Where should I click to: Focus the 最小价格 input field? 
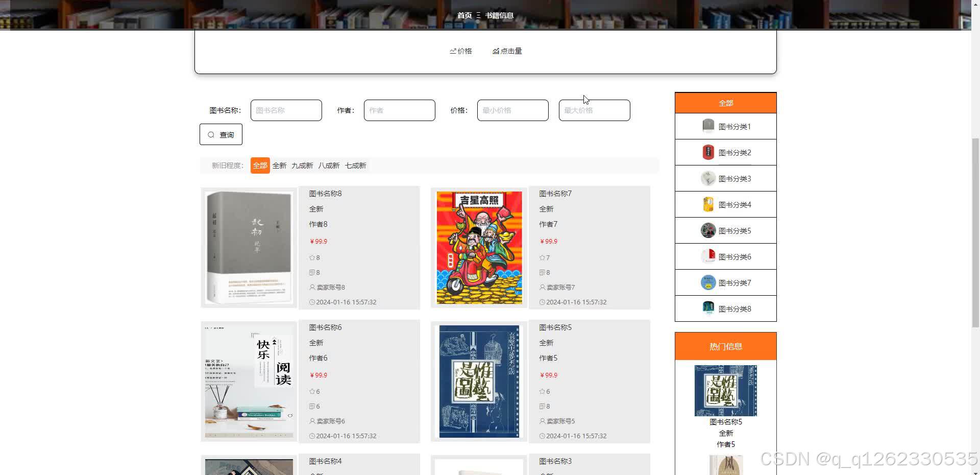tap(513, 110)
